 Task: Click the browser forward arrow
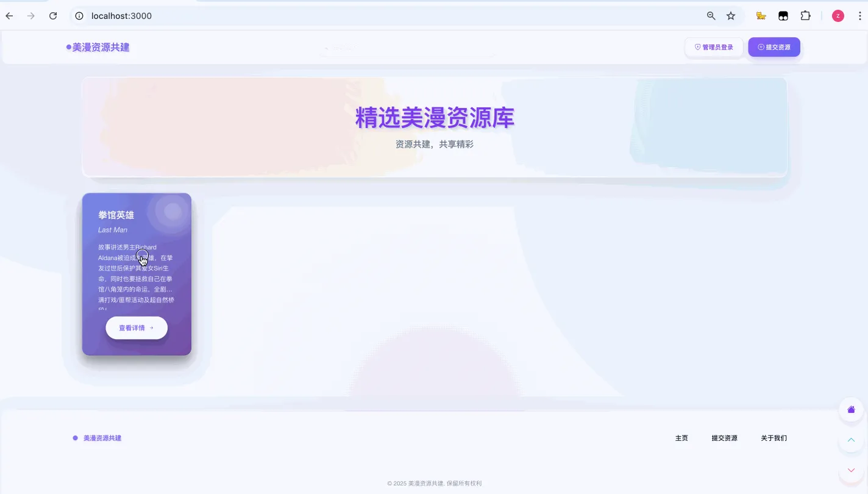click(31, 16)
